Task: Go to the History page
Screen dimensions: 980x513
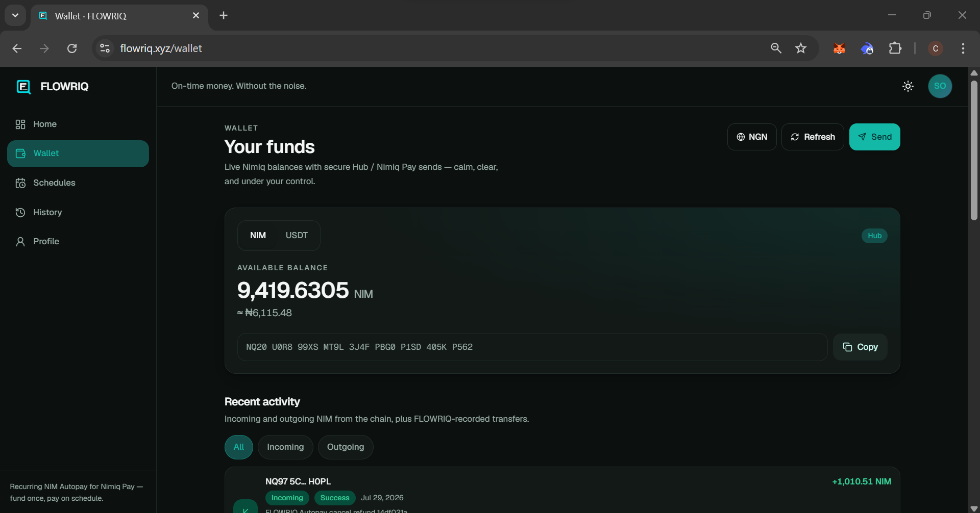Action: pyautogui.click(x=78, y=212)
